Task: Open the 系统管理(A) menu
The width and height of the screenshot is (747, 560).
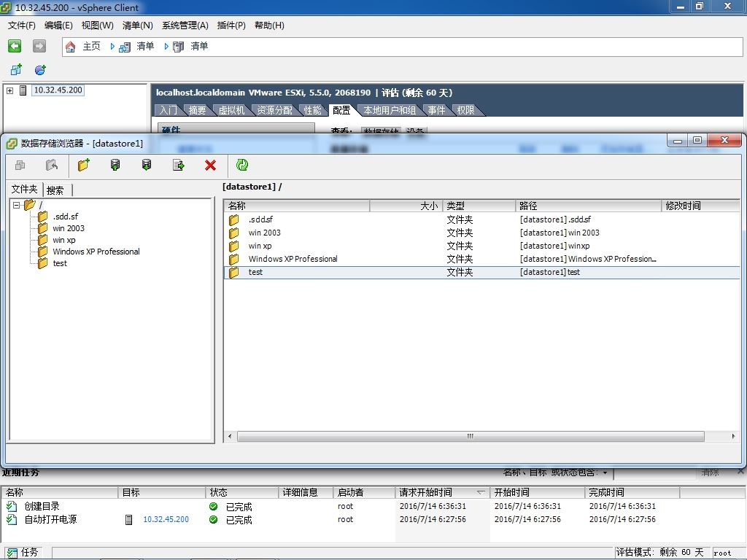Action: (185, 26)
